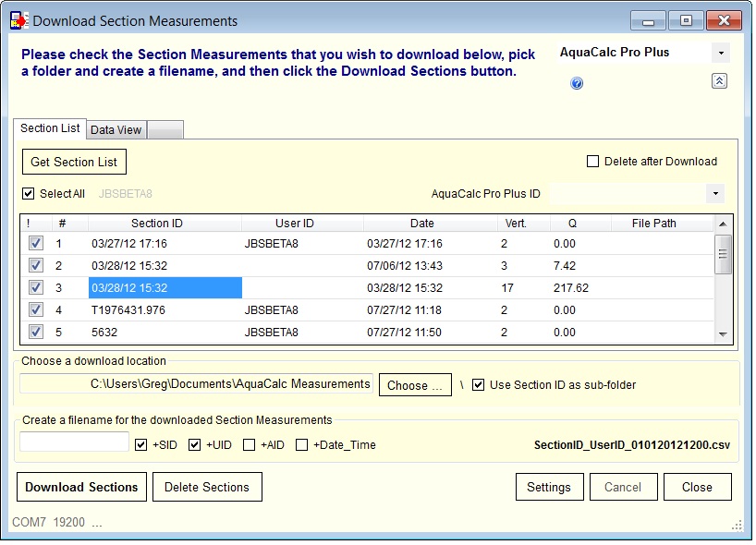The height and width of the screenshot is (545, 756).
Task: Click the section list scrollbar thumb
Action: (723, 254)
